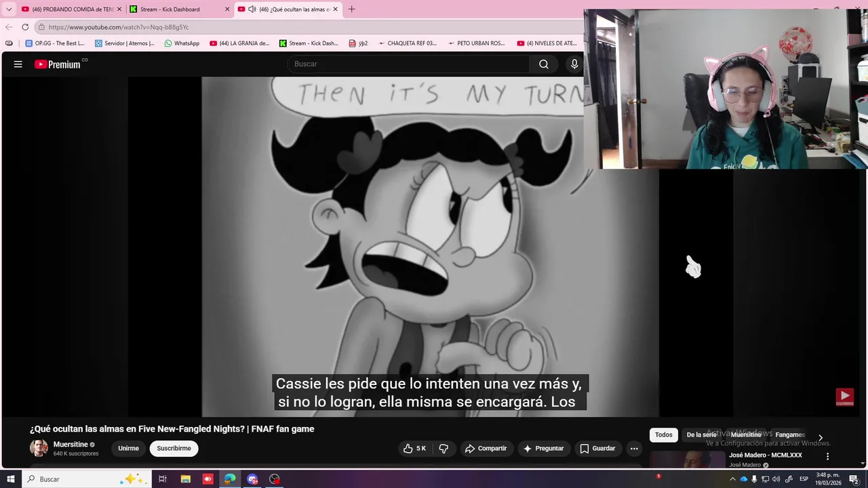868x488 pixels.
Task: Open the Stream - Kick Dash... bookmark
Action: point(309,43)
